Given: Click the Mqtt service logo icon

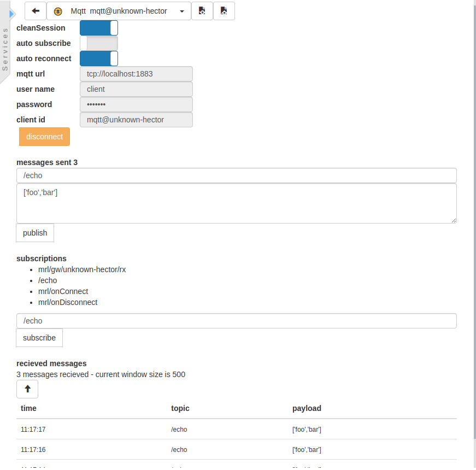Looking at the screenshot, I should 58,11.
